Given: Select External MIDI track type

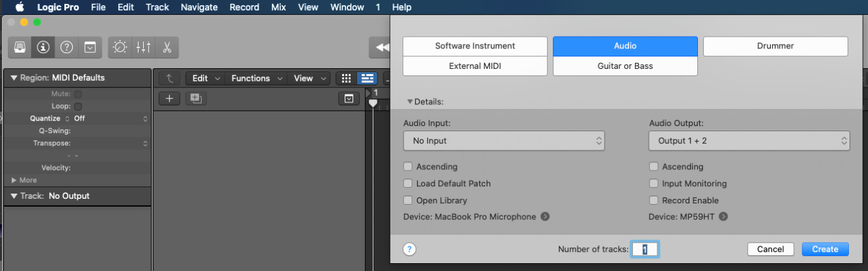Looking at the screenshot, I should (475, 66).
